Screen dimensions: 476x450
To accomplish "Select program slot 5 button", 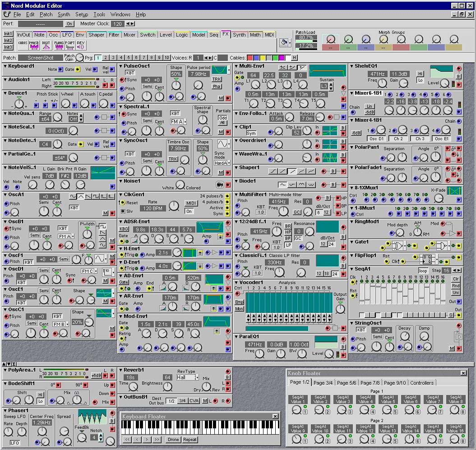I will point(129,57).
